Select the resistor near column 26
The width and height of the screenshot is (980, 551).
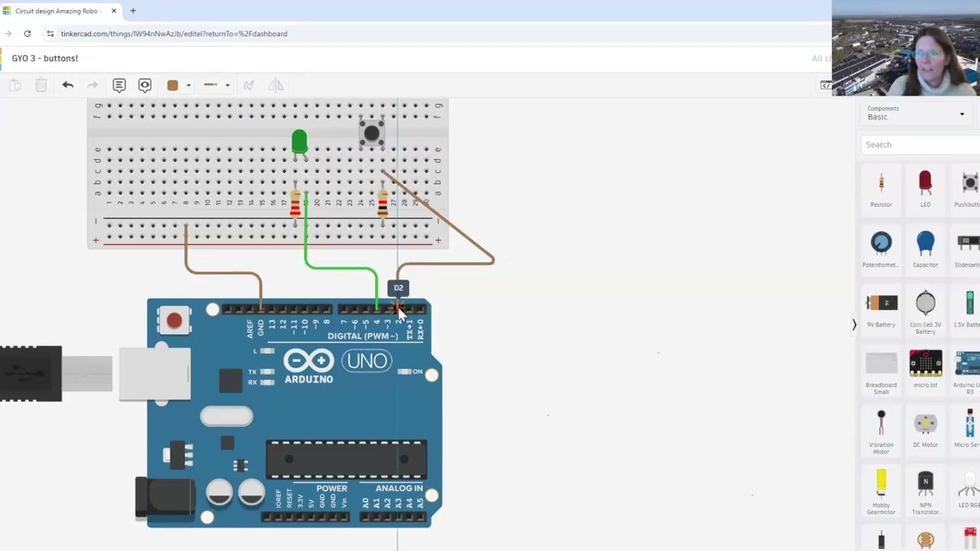point(383,204)
